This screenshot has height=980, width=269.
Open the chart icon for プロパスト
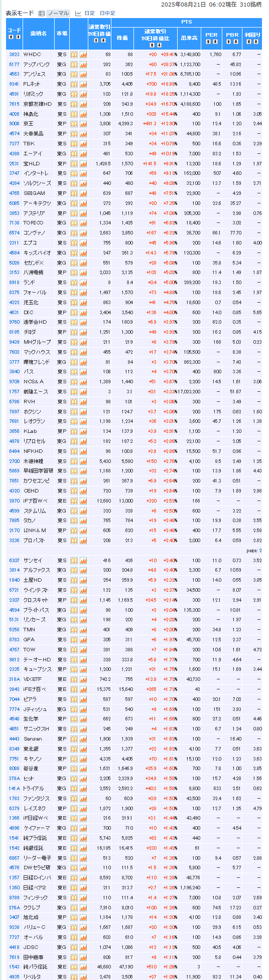pos(83,540)
